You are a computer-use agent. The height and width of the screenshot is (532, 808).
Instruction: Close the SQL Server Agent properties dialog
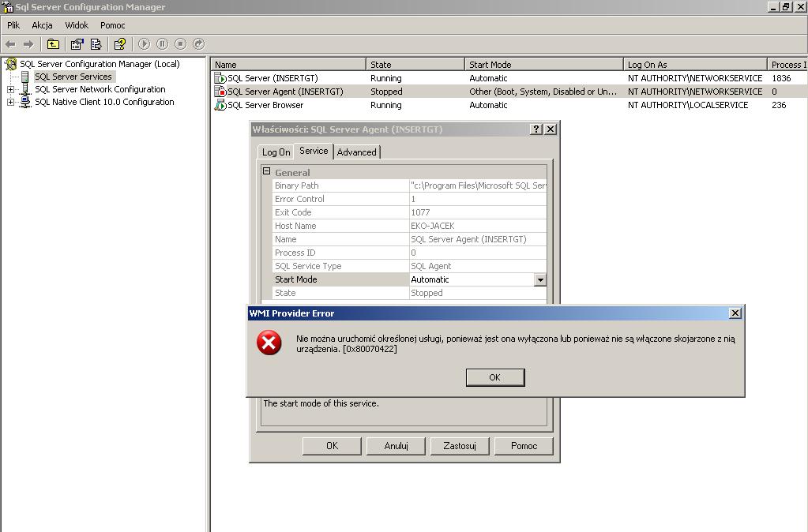click(x=551, y=129)
